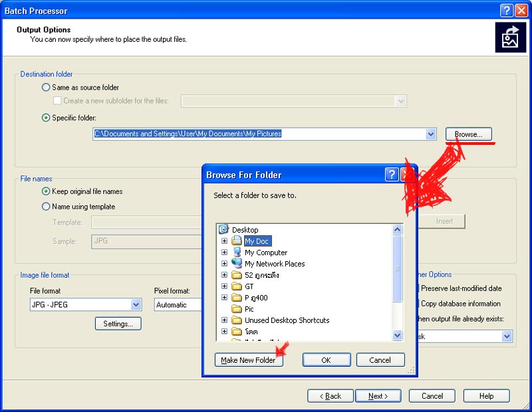
Task: Open the Pixel format Automatic dropdown
Action: tap(178, 304)
